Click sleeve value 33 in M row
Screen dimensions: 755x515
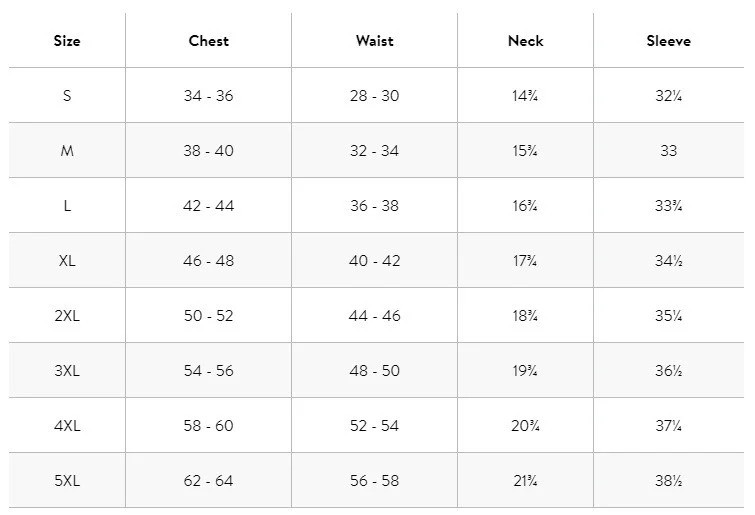[x=668, y=151]
